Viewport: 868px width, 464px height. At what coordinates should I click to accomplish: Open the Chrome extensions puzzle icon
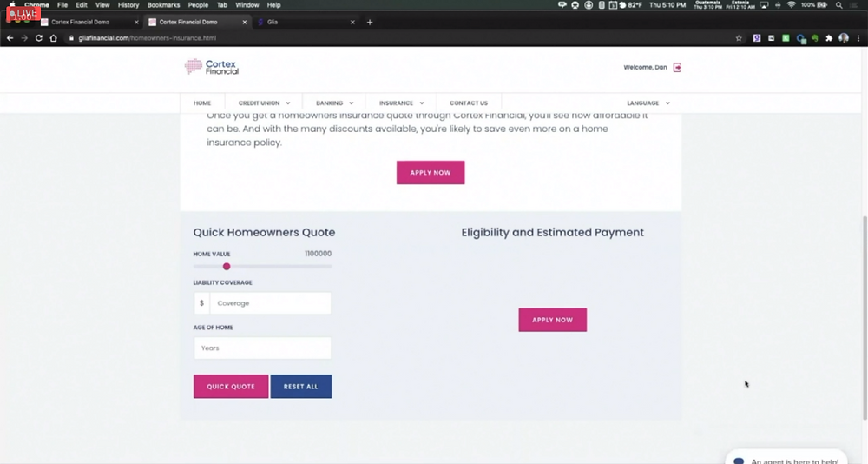click(x=829, y=38)
